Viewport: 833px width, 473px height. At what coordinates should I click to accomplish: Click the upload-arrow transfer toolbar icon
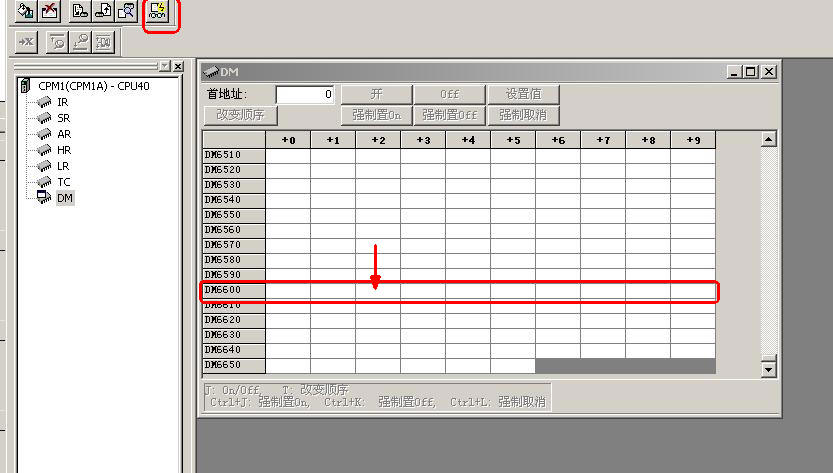(104, 12)
